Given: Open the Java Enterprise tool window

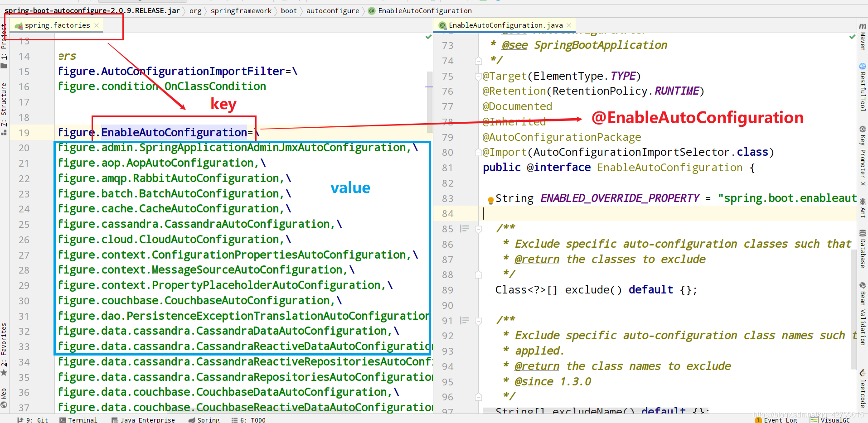Looking at the screenshot, I should point(143,420).
